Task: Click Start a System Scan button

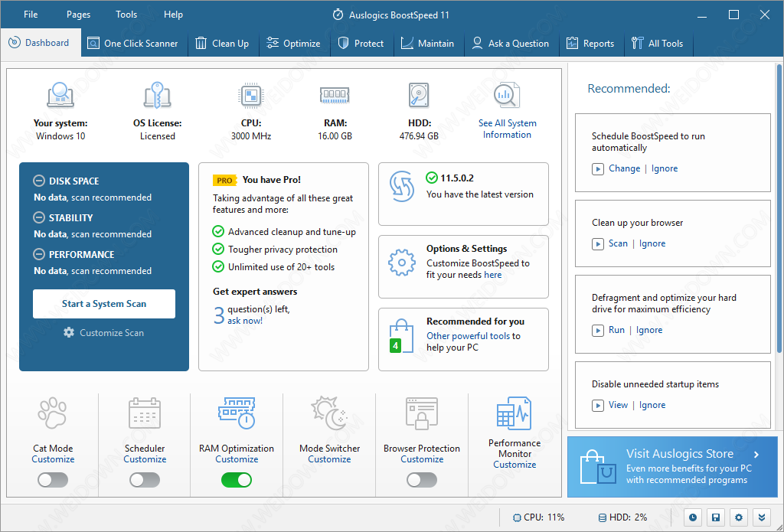Action: point(104,303)
